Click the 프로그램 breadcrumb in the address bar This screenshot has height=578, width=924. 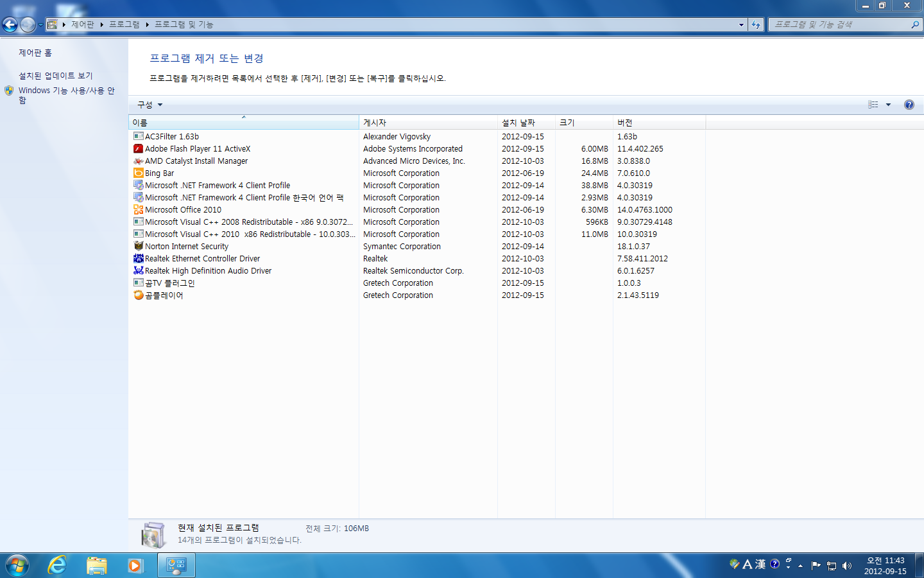124,24
